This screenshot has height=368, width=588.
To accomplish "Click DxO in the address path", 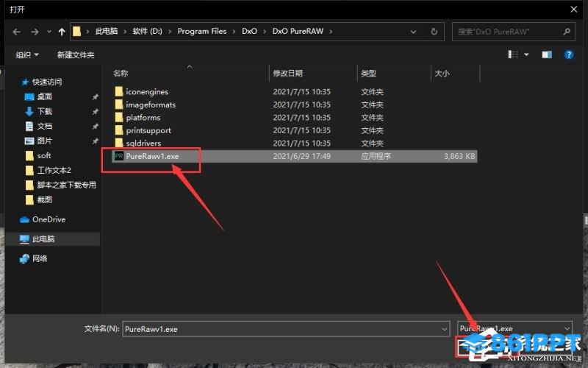I will [249, 31].
